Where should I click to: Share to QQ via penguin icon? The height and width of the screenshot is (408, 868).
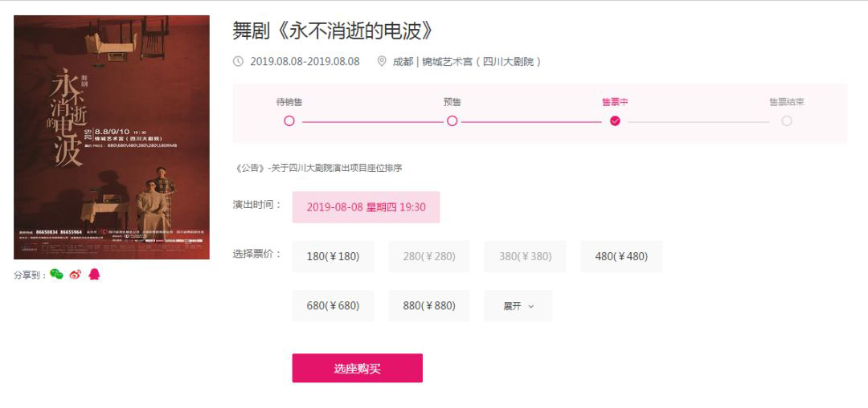(x=94, y=275)
